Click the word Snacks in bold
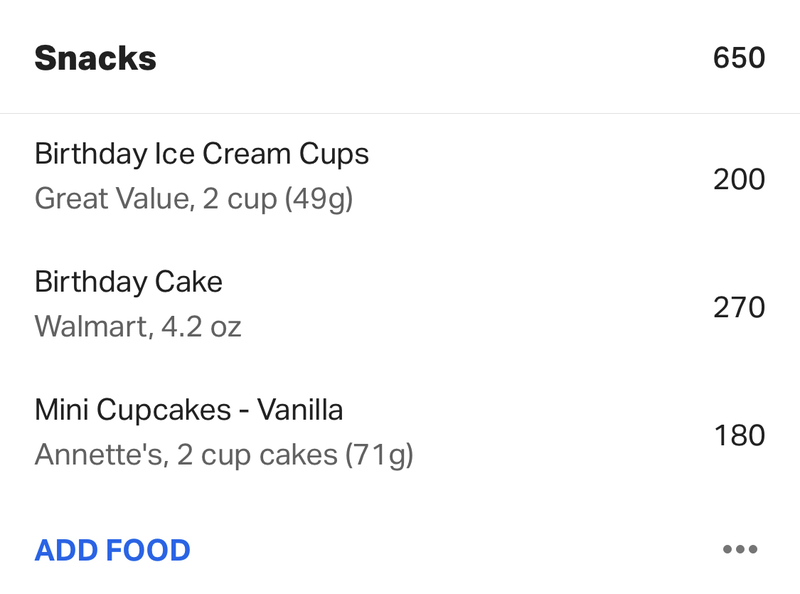The height and width of the screenshot is (594, 800). coord(95,58)
